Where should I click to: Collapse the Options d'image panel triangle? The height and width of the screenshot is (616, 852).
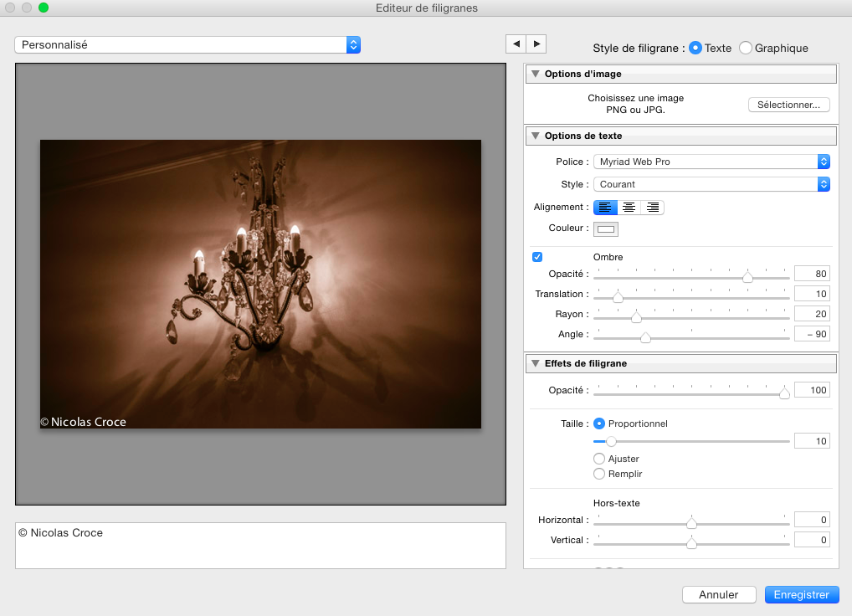point(535,74)
